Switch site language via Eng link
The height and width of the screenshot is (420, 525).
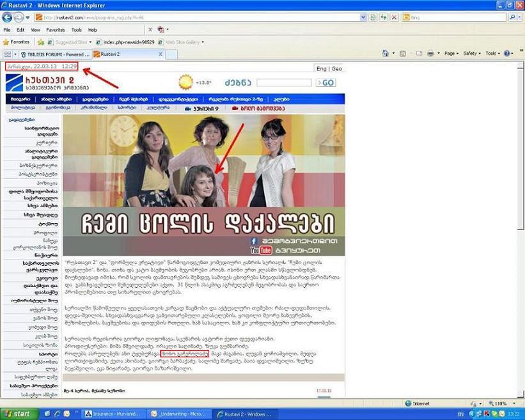(x=321, y=68)
